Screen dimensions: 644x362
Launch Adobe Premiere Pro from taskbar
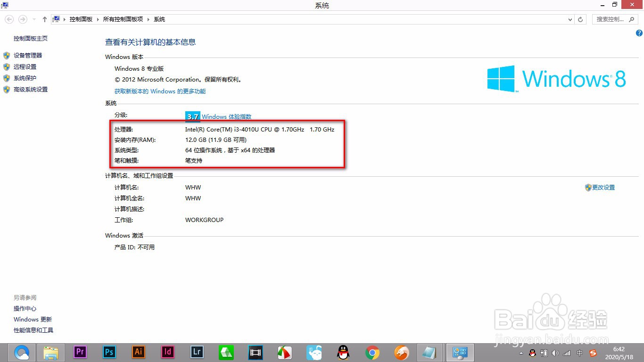80,352
